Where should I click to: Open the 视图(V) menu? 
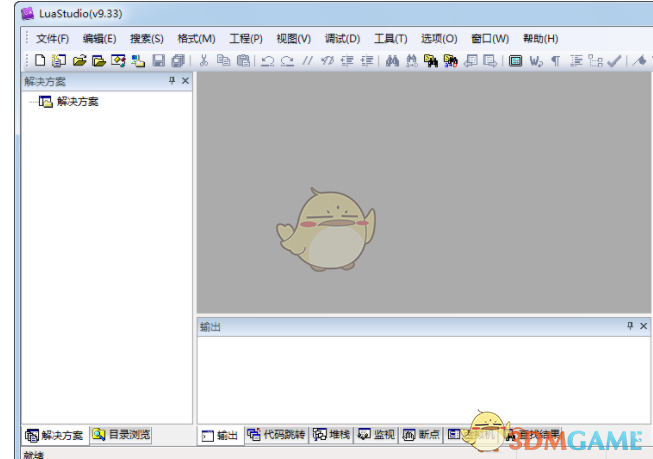pos(294,39)
